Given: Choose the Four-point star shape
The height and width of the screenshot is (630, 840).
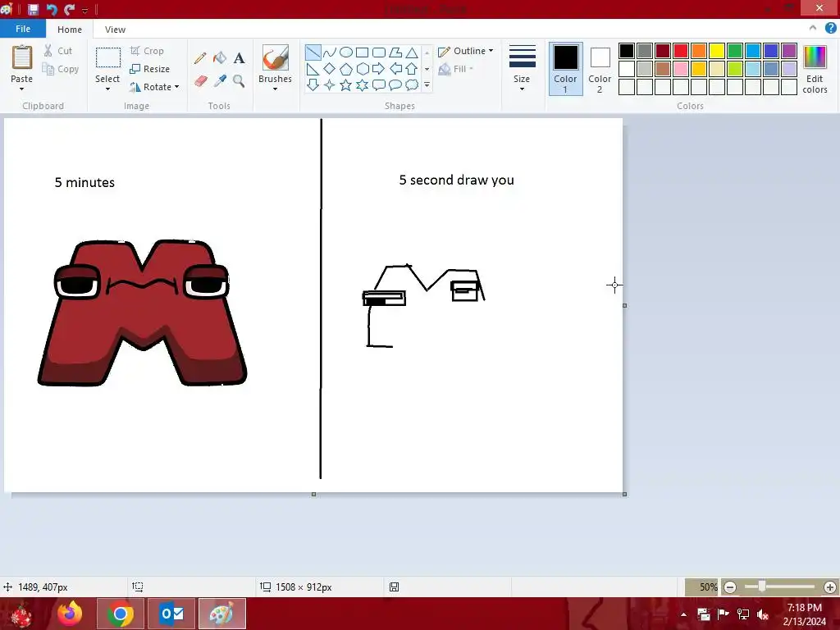Looking at the screenshot, I should (330, 84).
